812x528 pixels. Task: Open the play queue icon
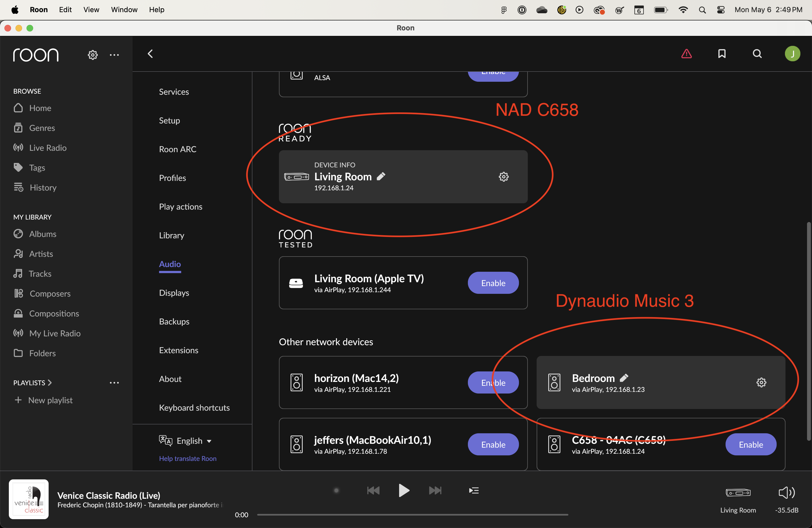pyautogui.click(x=474, y=490)
